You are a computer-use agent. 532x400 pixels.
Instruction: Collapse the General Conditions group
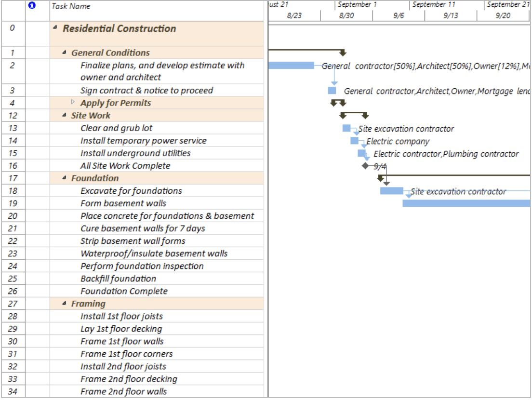click(66, 52)
